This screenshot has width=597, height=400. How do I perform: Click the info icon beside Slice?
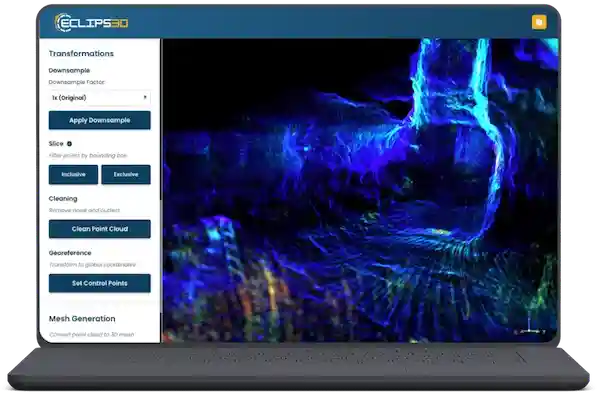point(69,143)
